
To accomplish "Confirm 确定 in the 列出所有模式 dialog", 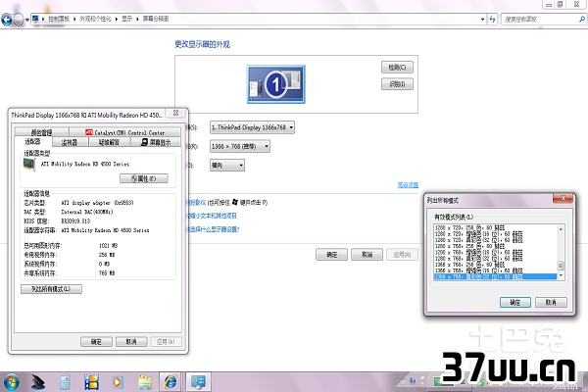I will 515,303.
